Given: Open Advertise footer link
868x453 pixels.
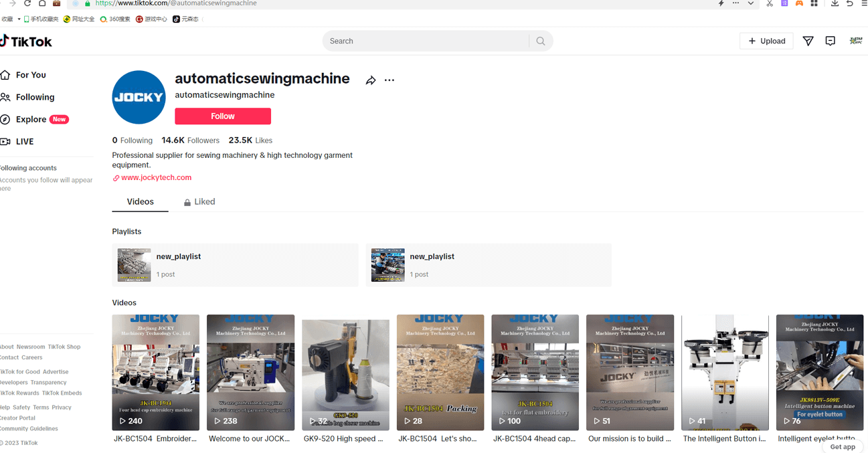Looking at the screenshot, I should pyautogui.click(x=56, y=371).
